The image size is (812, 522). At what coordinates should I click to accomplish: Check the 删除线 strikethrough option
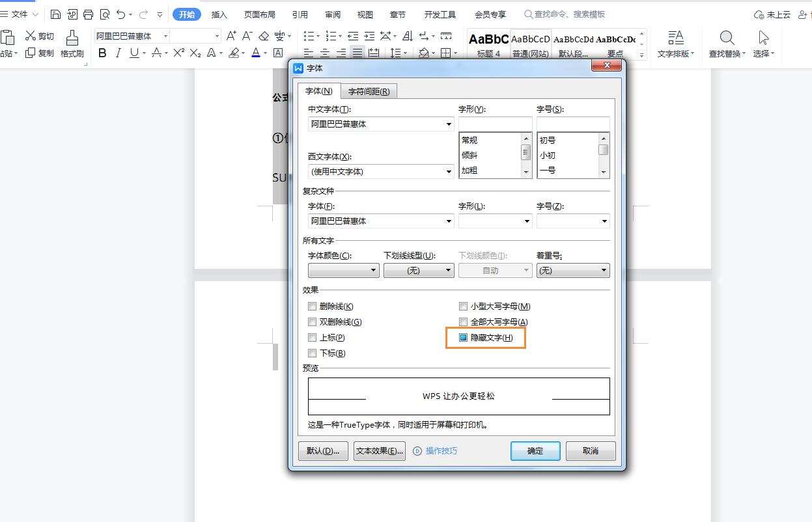[x=312, y=306]
